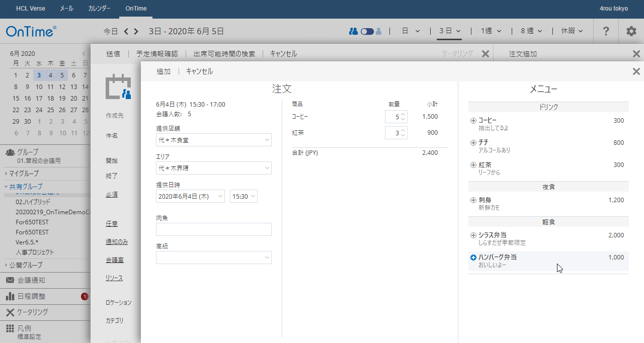The height and width of the screenshot is (343, 644).
Task: Click plus icon next to チチ
Action: point(473,143)
